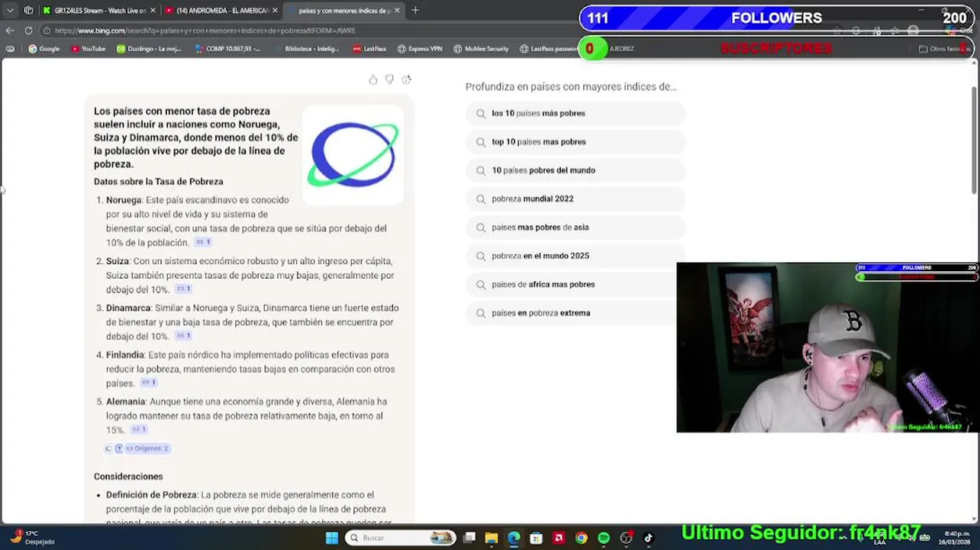Open the Otros favoritos bookmarks folder

coord(943,49)
